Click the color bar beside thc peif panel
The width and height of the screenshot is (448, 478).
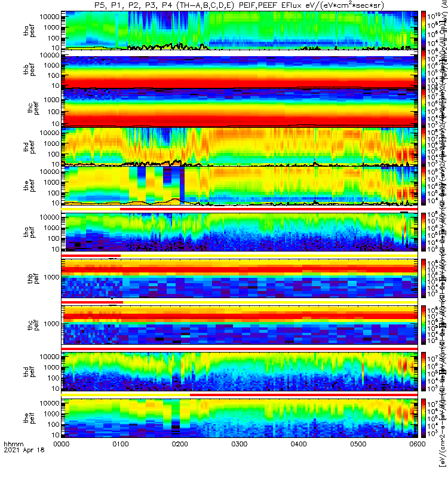click(x=424, y=325)
